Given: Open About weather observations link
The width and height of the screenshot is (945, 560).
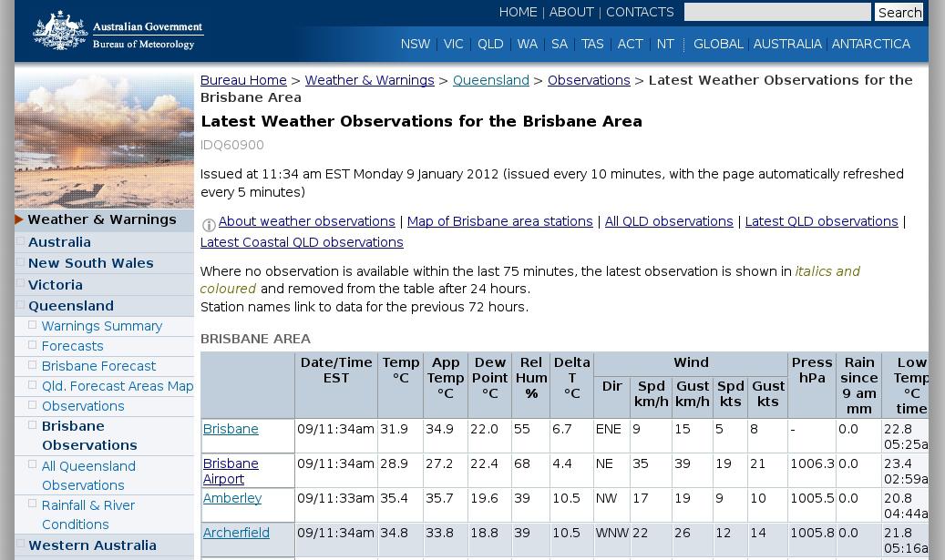Looking at the screenshot, I should click(x=307, y=221).
